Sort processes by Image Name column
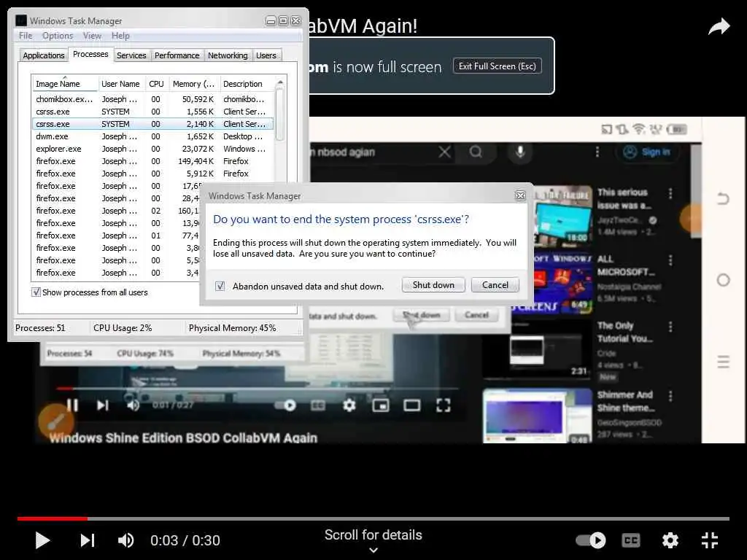Image resolution: width=747 pixels, height=560 pixels. pyautogui.click(x=65, y=84)
